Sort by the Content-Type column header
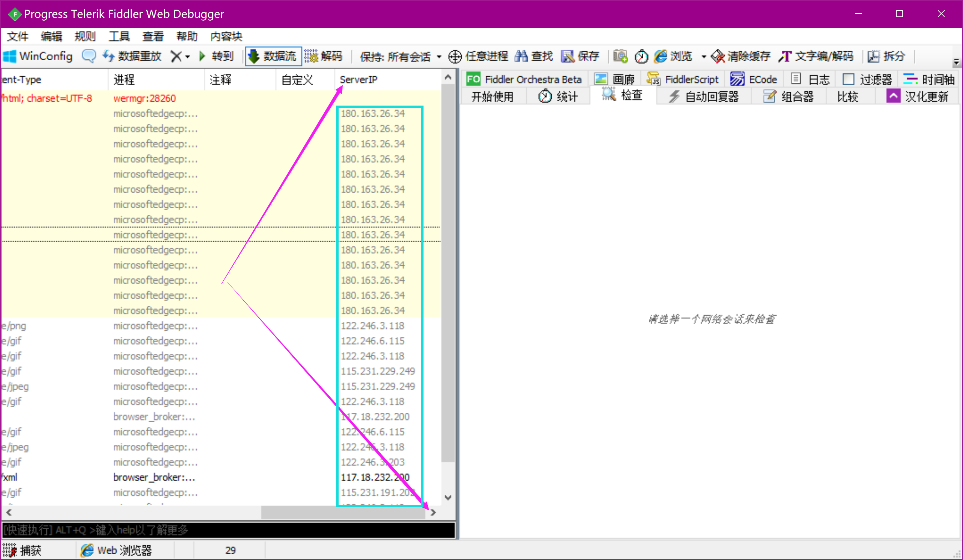963x560 pixels. [54, 80]
